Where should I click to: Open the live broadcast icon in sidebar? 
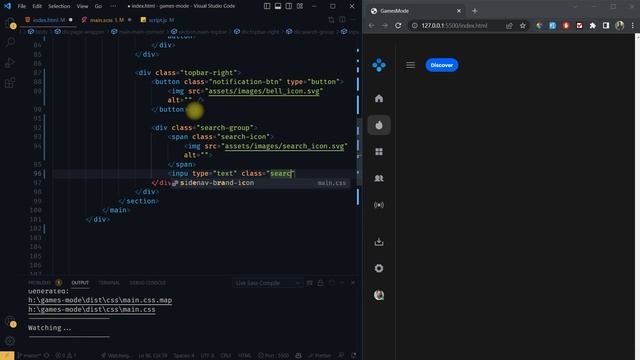[379, 205]
